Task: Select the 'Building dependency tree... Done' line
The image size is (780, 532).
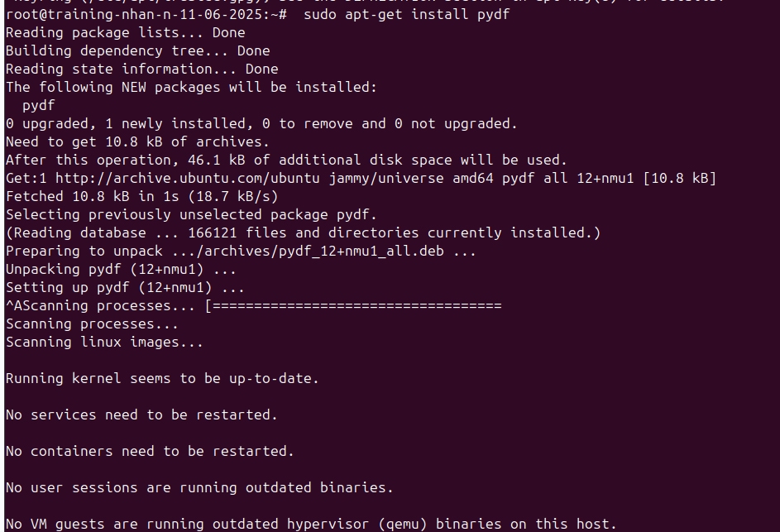Action: click(138, 51)
